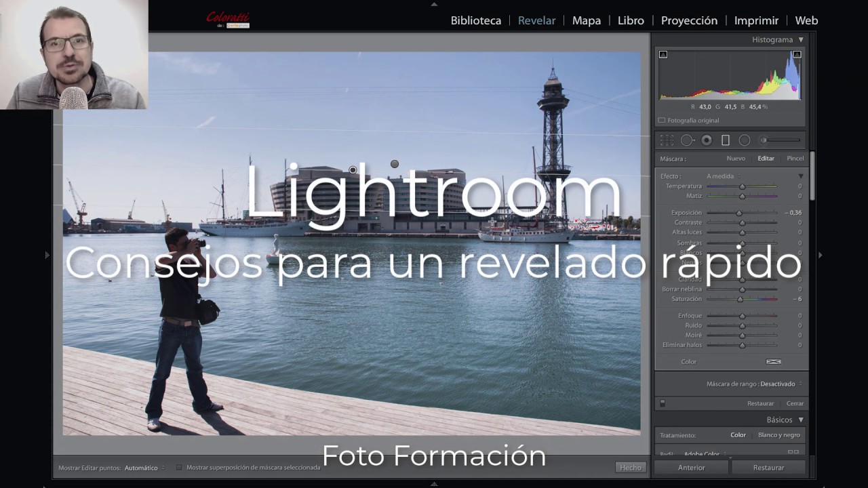Adjust the Moiré slider handle
868x488 pixels.
pos(742,335)
